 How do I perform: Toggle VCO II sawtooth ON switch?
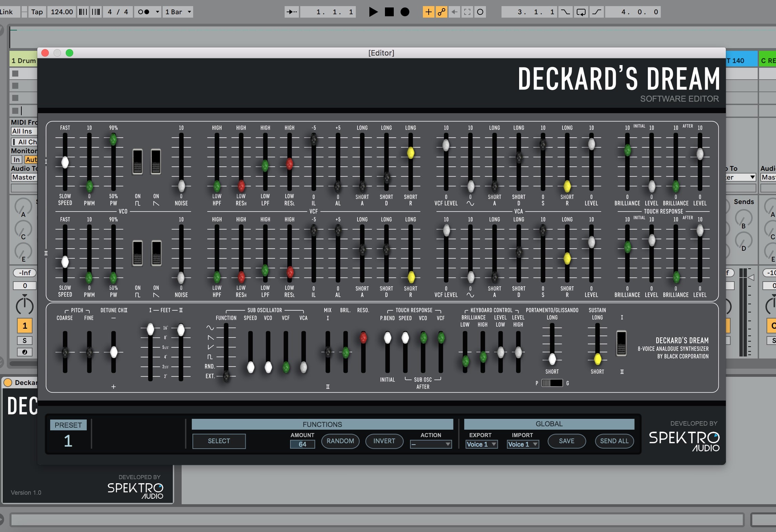(156, 253)
